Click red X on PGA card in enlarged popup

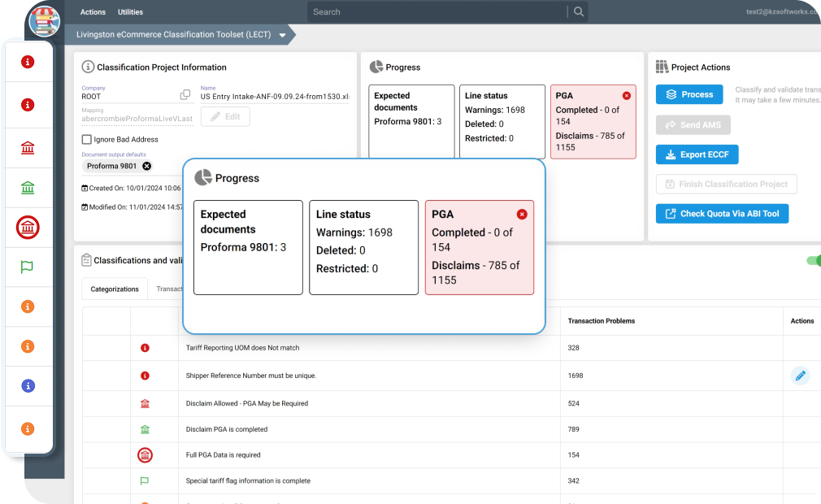click(x=522, y=214)
